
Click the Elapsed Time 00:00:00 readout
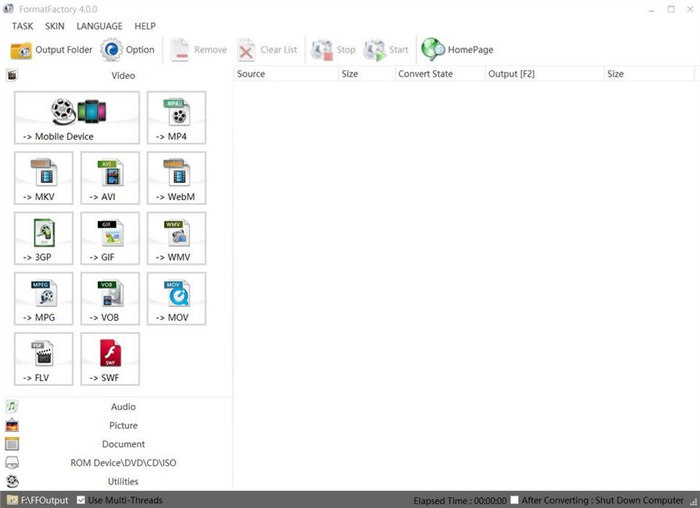(460, 500)
